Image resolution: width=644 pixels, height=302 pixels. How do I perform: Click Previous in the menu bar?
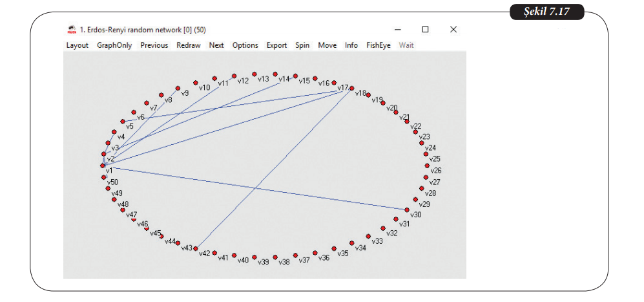pyautogui.click(x=154, y=45)
